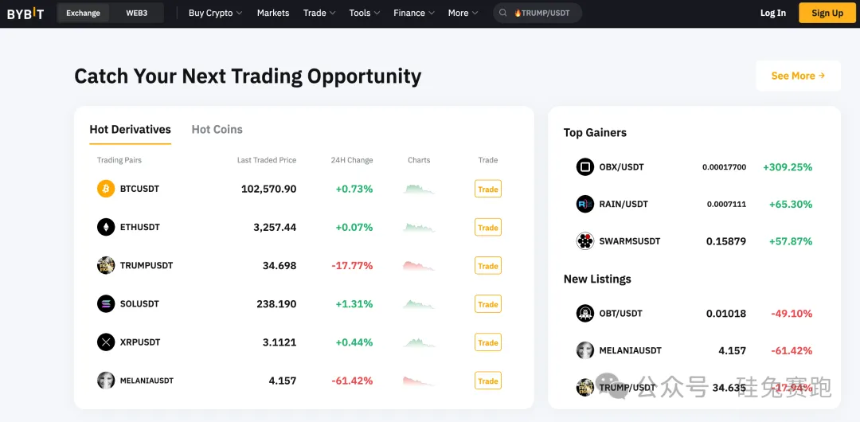Image resolution: width=860 pixels, height=422 pixels.
Task: Expand the Buy Crypto dropdown
Action: (215, 13)
